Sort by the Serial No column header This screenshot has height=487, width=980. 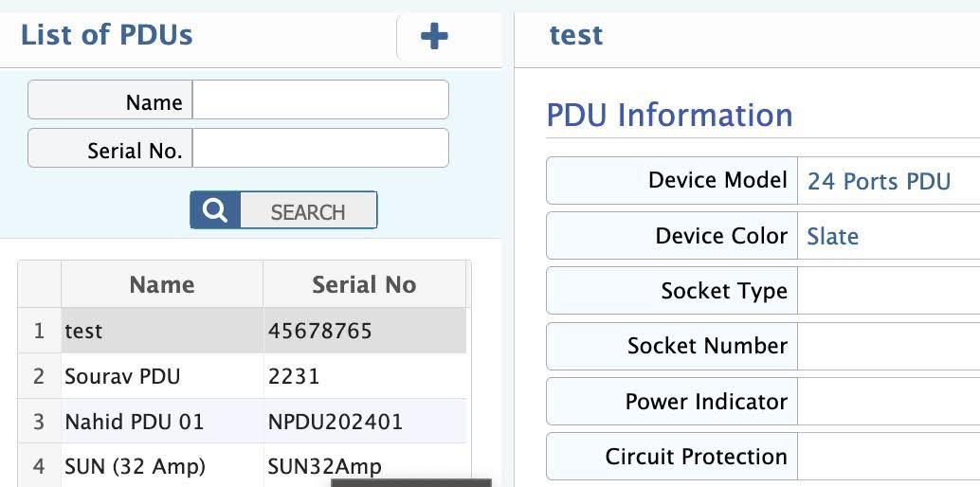click(x=364, y=284)
